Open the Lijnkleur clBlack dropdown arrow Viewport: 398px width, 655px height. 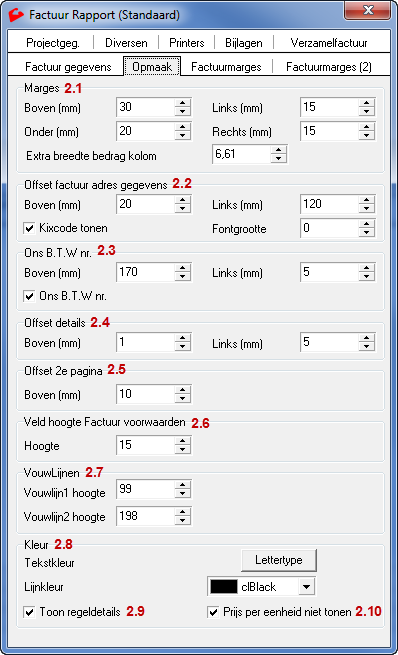(x=307, y=587)
